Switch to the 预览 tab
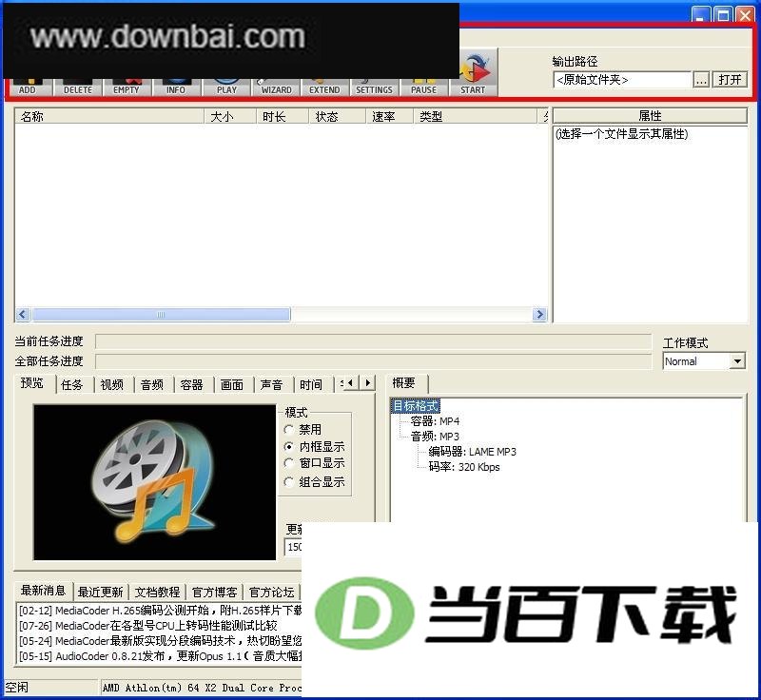Image resolution: width=761 pixels, height=700 pixels. [32, 383]
